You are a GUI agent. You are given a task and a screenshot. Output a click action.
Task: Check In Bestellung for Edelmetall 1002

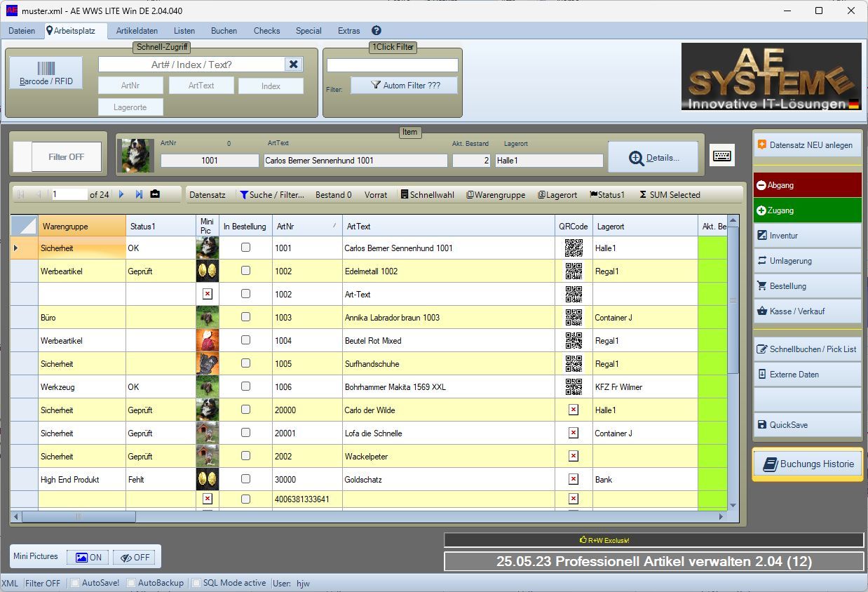(245, 271)
